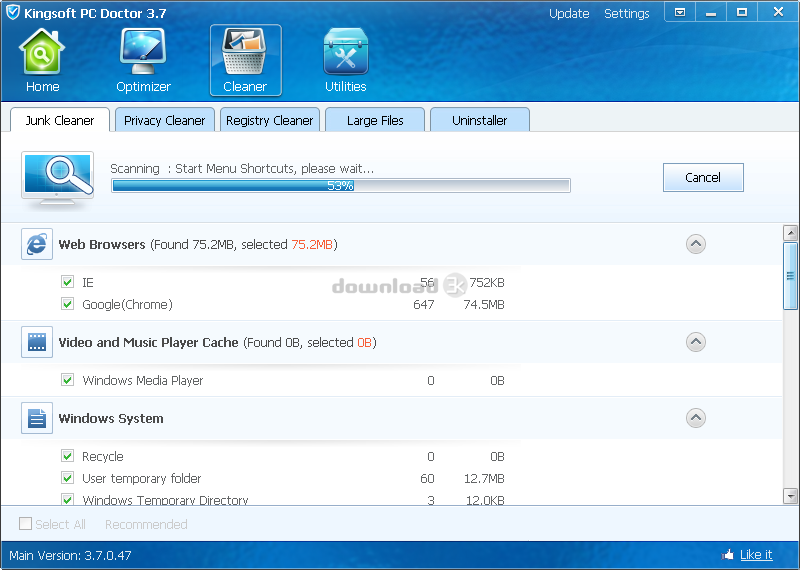
Task: Click the Video and Music Player Cache film icon
Action: (x=37, y=342)
